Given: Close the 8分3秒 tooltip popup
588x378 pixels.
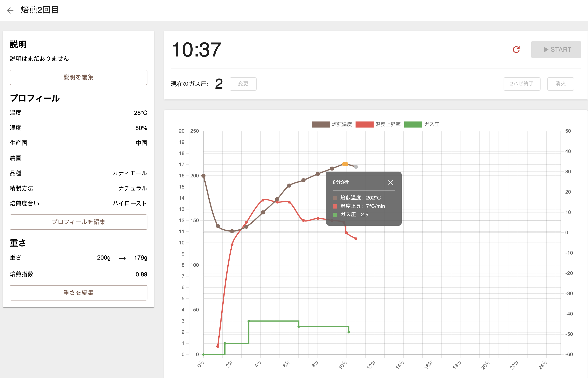Looking at the screenshot, I should pos(391,182).
